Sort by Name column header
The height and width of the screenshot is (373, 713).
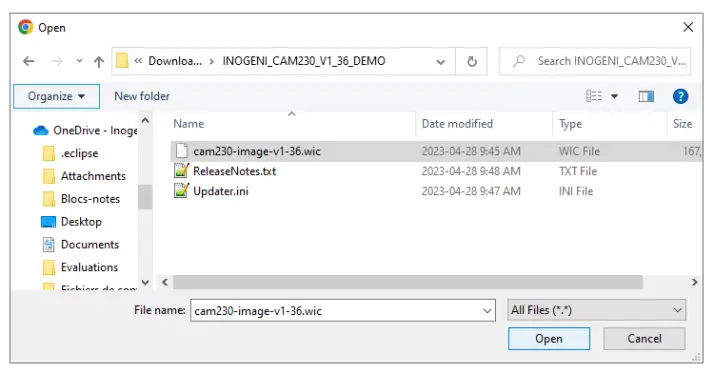click(x=189, y=124)
